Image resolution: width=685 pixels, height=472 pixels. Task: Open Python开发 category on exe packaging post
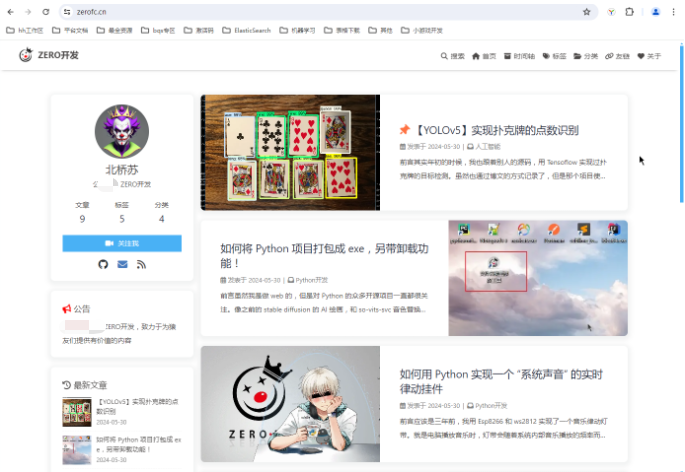(x=311, y=280)
